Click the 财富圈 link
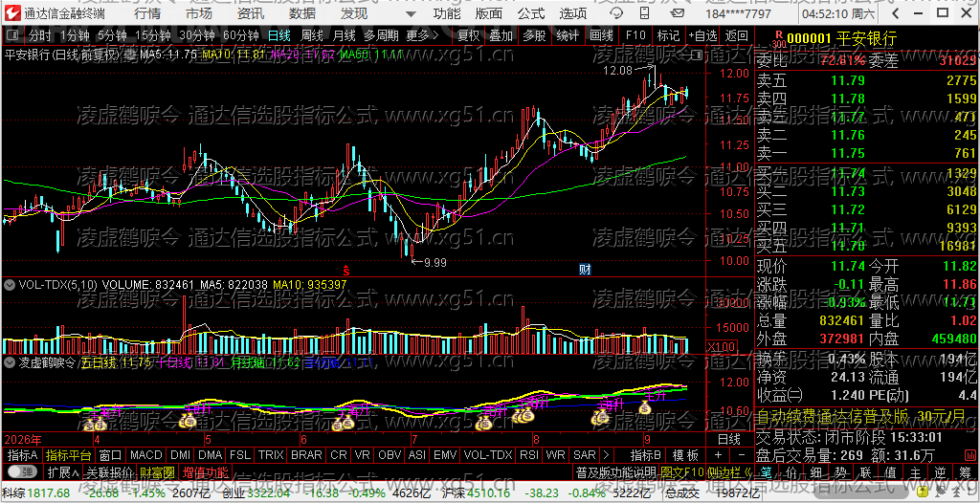This screenshot has height=503, width=980. 157,470
